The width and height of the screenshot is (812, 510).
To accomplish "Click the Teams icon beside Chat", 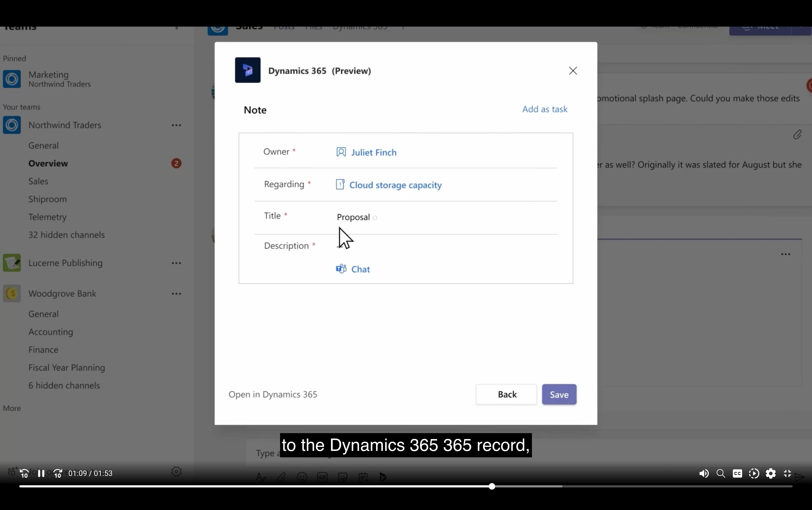I will click(x=341, y=269).
